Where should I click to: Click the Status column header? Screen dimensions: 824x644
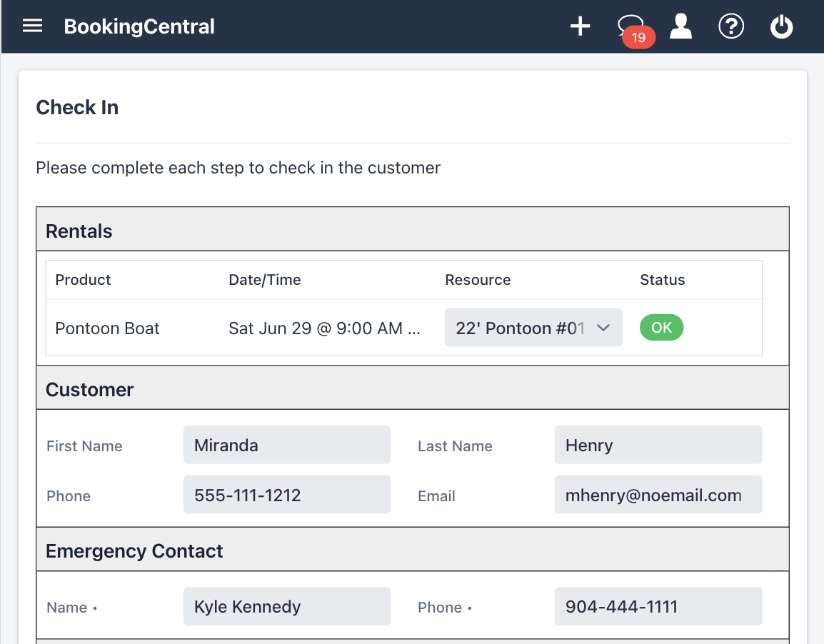pos(662,279)
